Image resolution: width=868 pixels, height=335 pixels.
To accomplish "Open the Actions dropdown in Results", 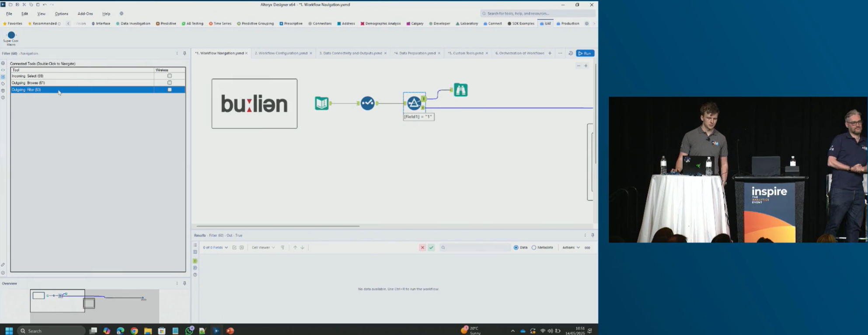I will (571, 247).
